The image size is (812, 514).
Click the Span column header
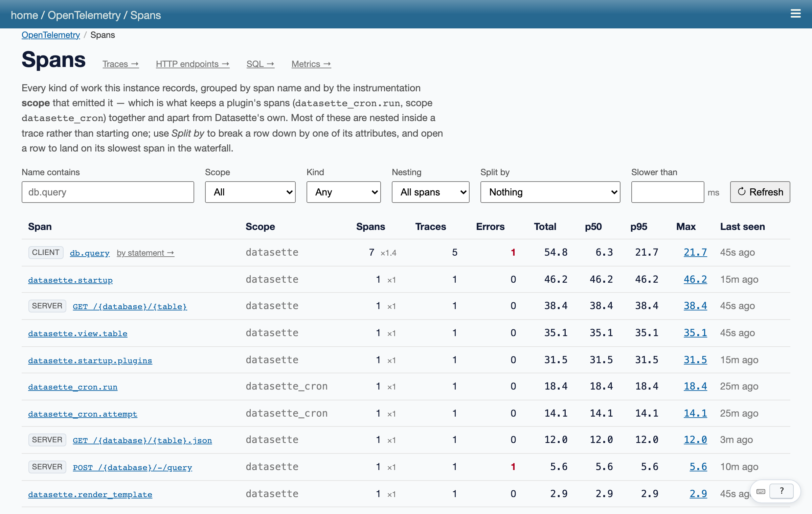point(40,227)
